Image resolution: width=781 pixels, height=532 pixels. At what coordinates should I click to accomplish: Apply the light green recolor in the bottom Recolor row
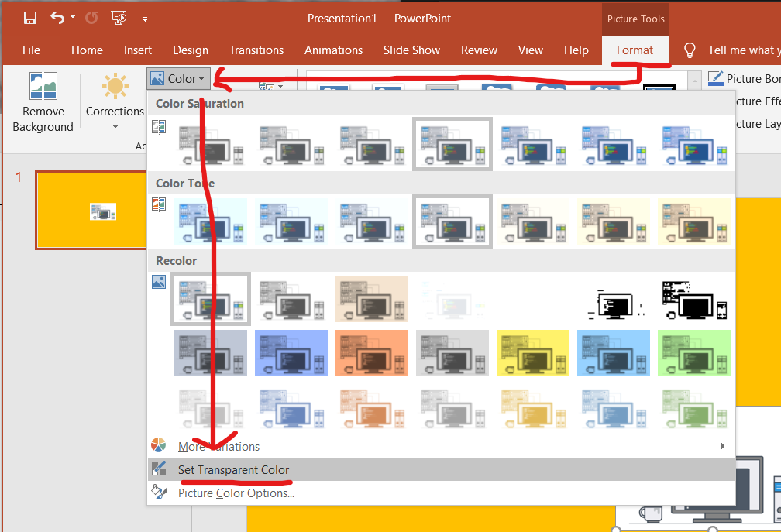coord(694,407)
